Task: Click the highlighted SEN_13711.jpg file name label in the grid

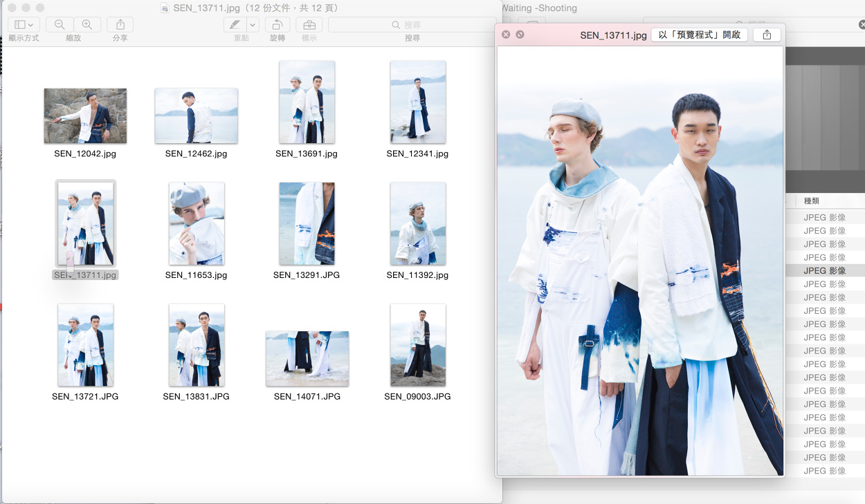Action: [x=85, y=275]
